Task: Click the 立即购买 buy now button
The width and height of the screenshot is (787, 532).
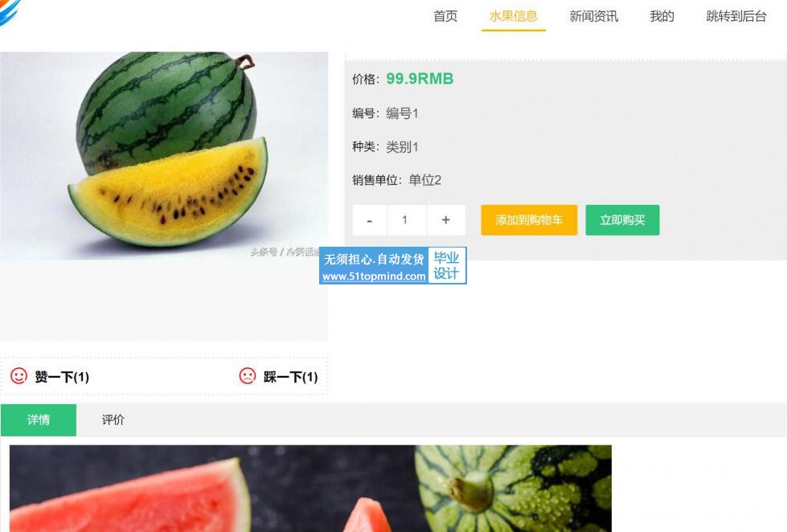Action: coord(622,220)
